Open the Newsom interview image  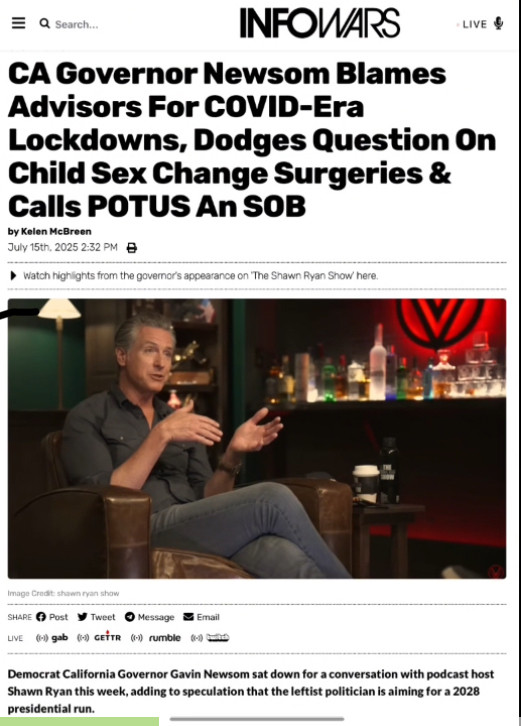pyautogui.click(x=257, y=438)
